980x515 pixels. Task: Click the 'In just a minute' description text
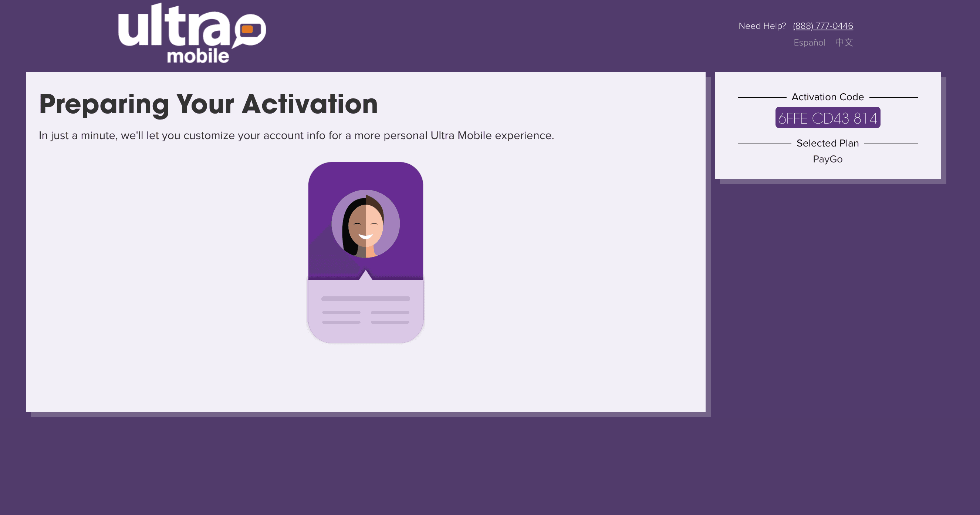296,135
